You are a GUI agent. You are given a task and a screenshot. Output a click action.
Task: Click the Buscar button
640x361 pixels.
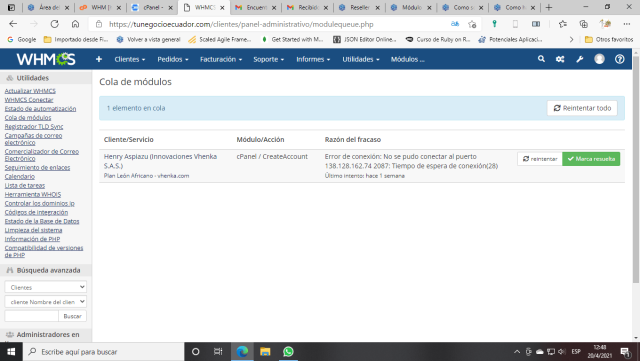pos(72,316)
